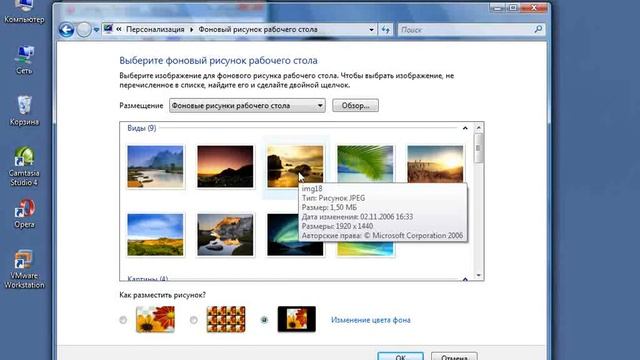
Task: Open the address bar history dropdown
Action: (371, 29)
